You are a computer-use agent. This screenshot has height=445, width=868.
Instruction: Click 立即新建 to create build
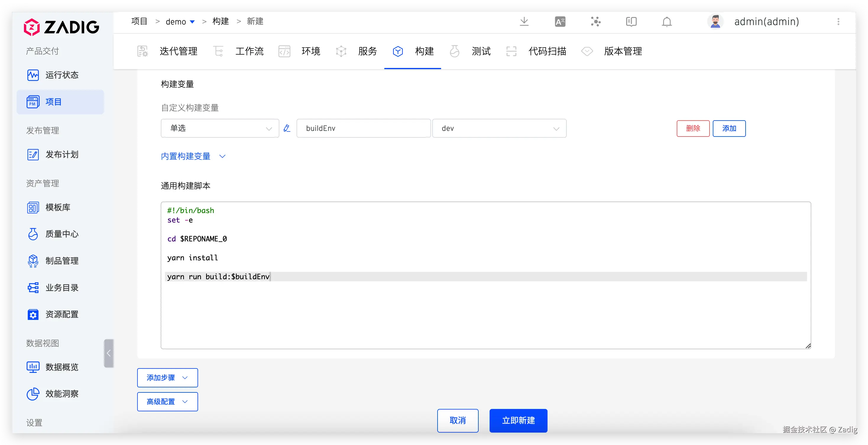[x=518, y=420]
